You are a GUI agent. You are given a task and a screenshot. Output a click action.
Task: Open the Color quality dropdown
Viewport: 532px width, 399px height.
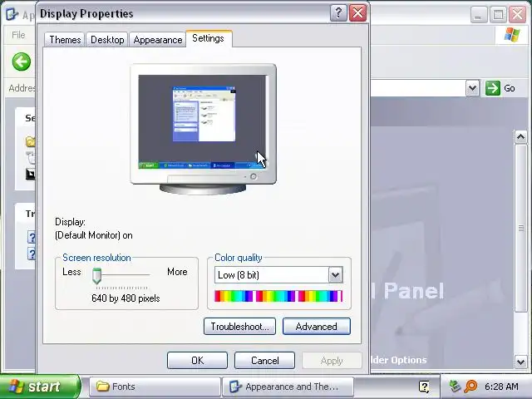[336, 275]
